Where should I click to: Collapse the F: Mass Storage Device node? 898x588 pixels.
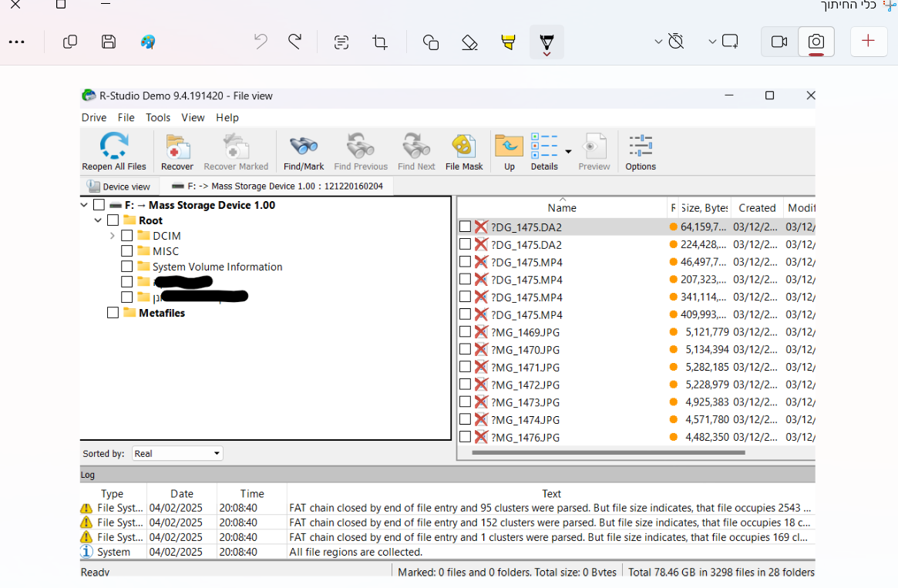tap(84, 205)
